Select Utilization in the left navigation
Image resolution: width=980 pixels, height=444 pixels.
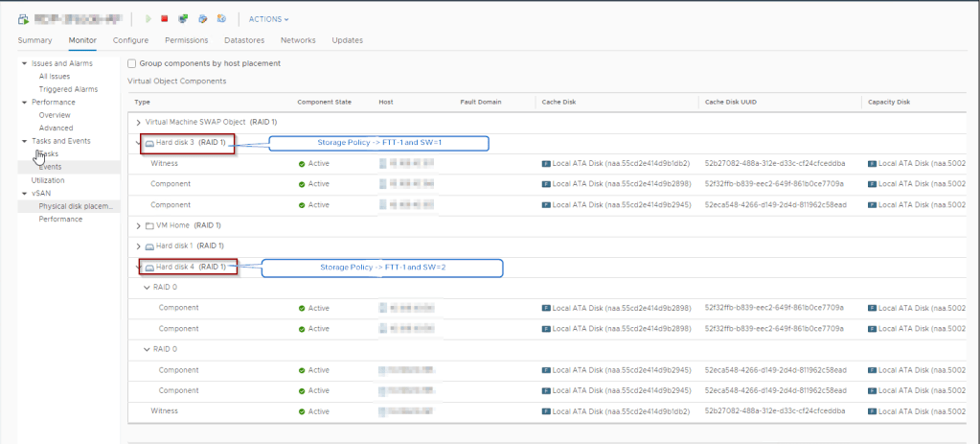50,179
